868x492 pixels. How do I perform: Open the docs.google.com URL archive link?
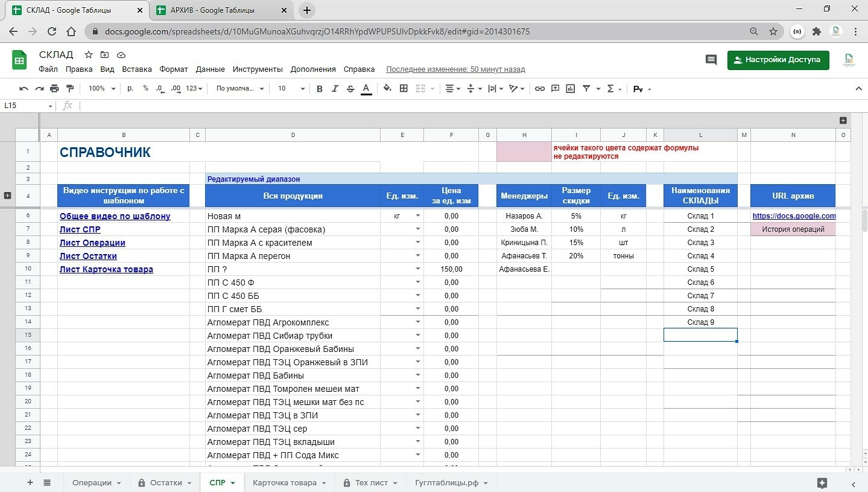tap(794, 216)
